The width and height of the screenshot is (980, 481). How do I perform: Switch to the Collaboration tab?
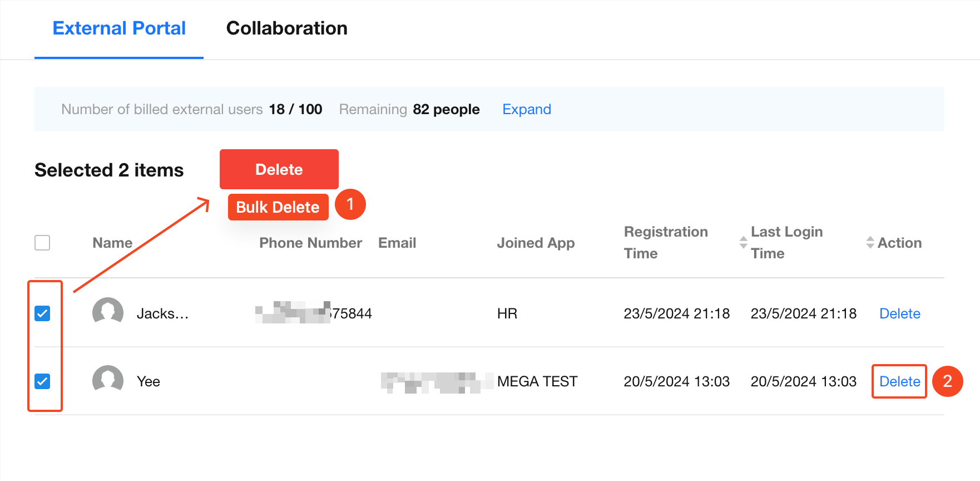click(286, 28)
